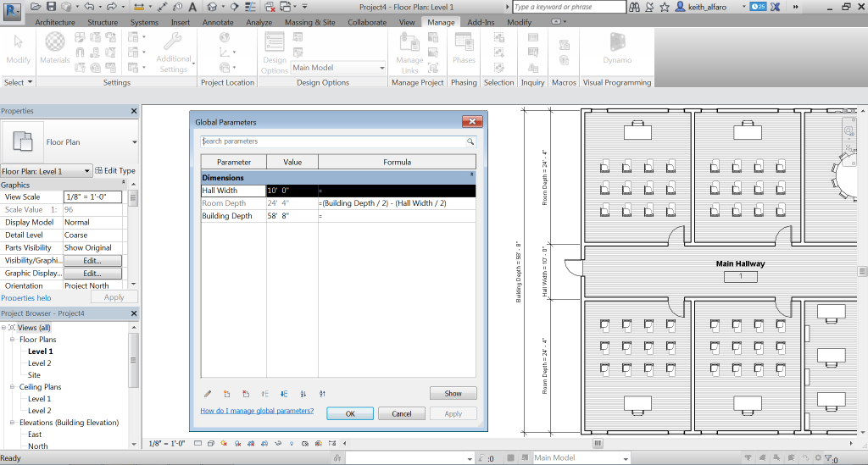This screenshot has height=465, width=868.
Task: Click the New Global Parameter icon
Action: (x=226, y=394)
